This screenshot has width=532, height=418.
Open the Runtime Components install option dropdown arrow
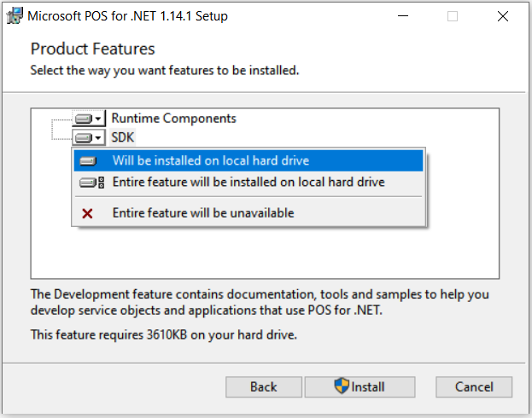point(99,119)
